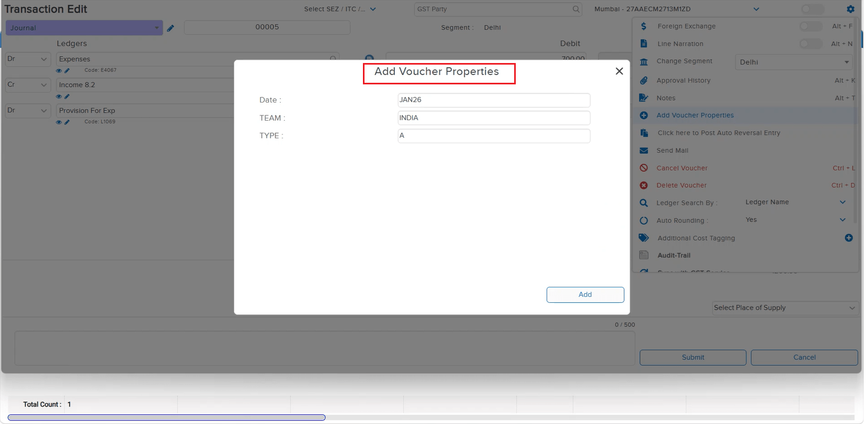Click the Auto Reversal Entry copy icon

tap(644, 133)
